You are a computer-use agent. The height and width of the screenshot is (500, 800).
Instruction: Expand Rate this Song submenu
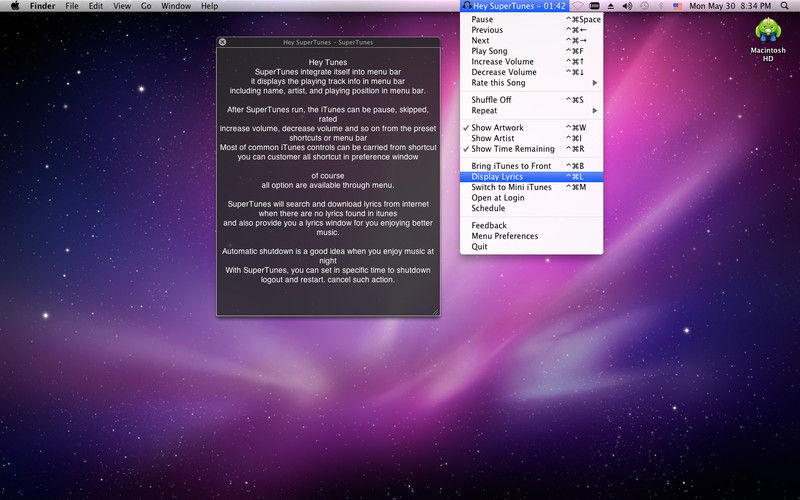click(x=531, y=83)
